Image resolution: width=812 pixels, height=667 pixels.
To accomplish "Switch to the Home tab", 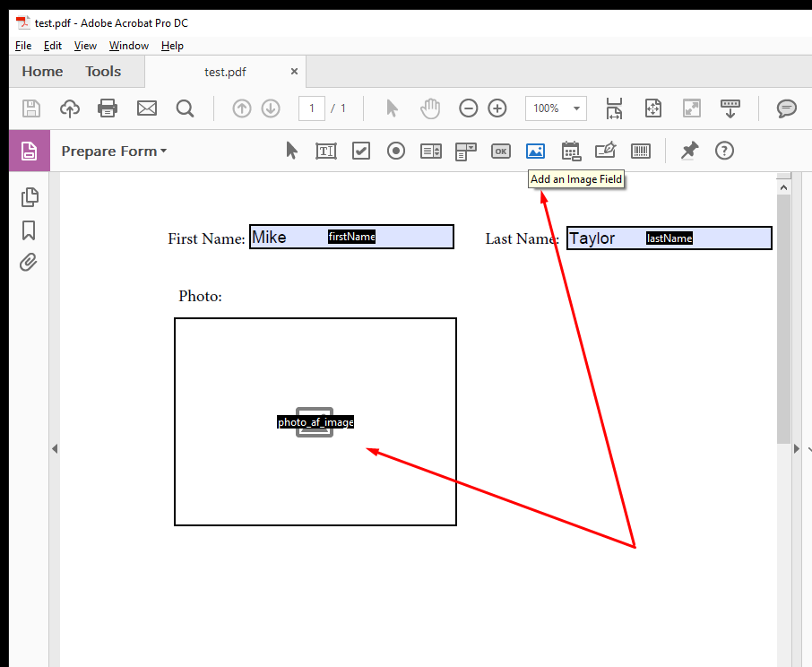I will [x=42, y=72].
